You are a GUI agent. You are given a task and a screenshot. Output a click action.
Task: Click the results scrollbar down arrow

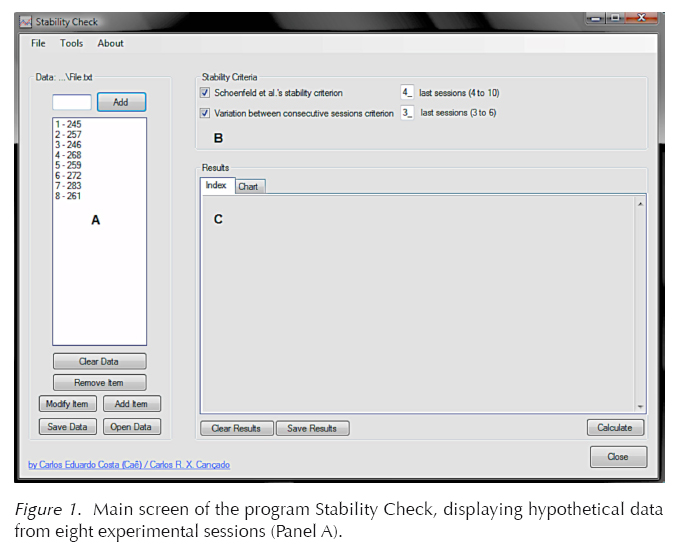coord(640,407)
